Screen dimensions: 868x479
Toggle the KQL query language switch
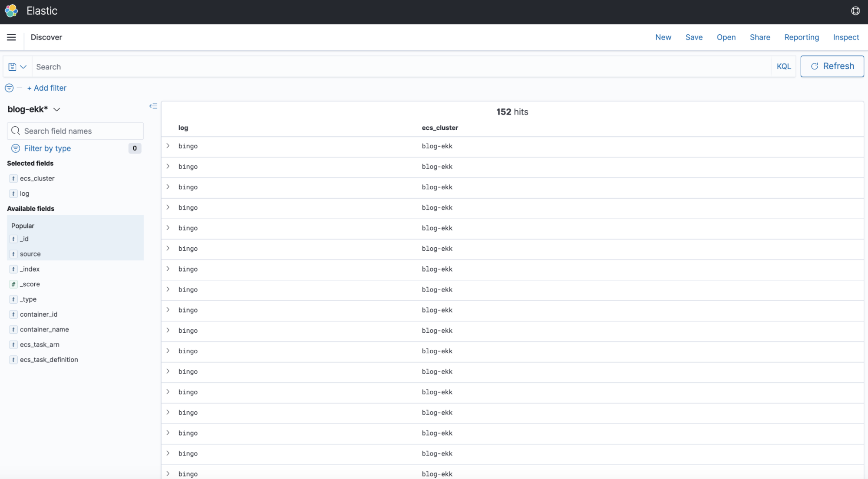click(783, 66)
